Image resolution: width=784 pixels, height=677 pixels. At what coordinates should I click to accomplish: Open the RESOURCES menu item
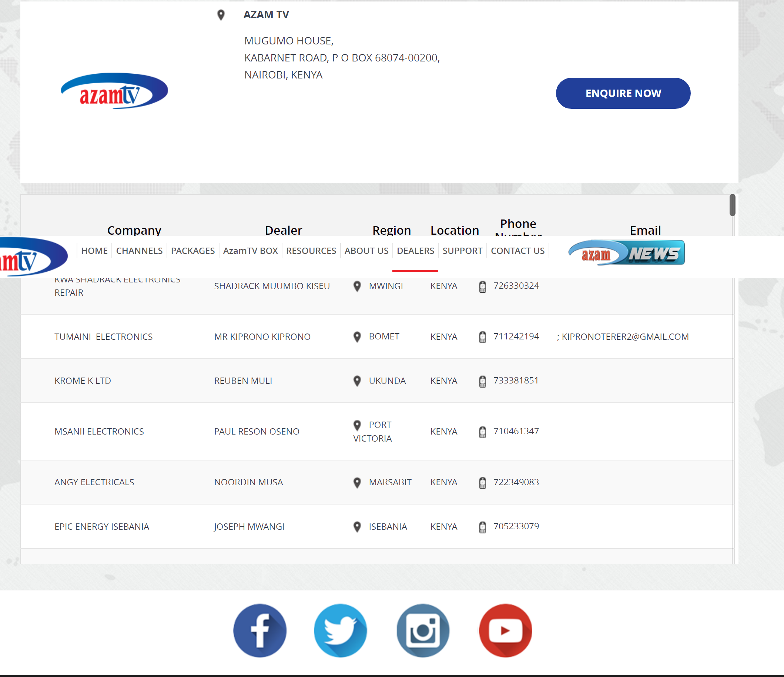click(x=311, y=251)
